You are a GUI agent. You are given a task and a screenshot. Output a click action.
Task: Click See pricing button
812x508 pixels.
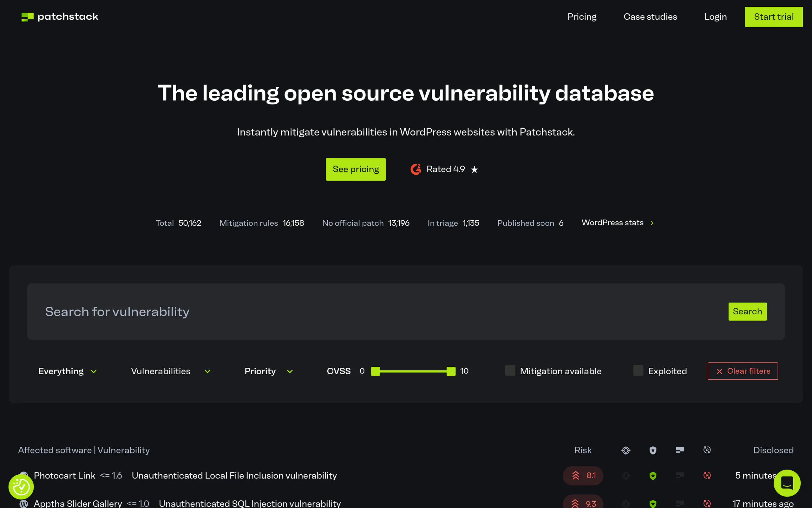pos(356,169)
